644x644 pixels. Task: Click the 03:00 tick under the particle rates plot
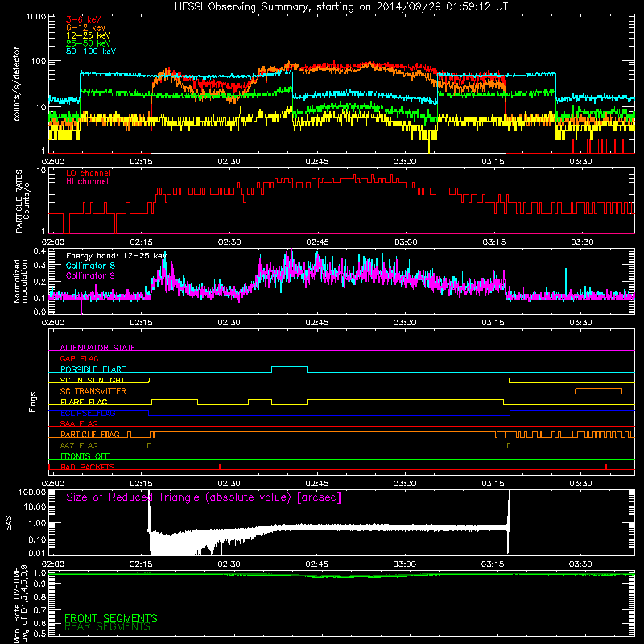tap(406, 242)
